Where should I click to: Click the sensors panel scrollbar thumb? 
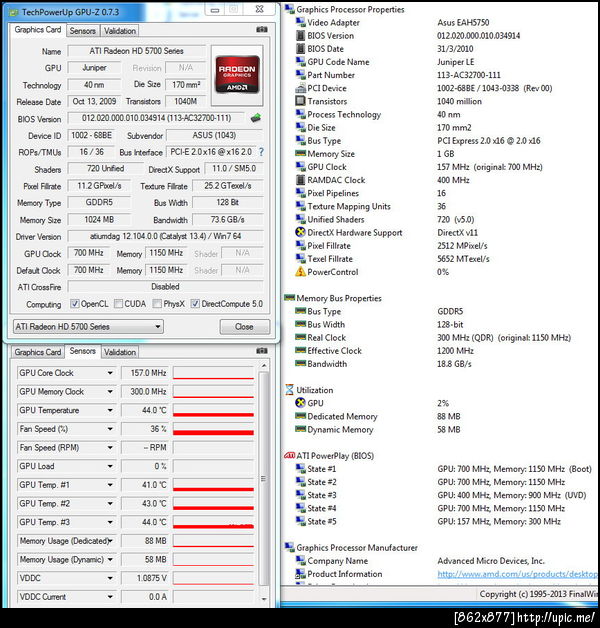[264, 479]
